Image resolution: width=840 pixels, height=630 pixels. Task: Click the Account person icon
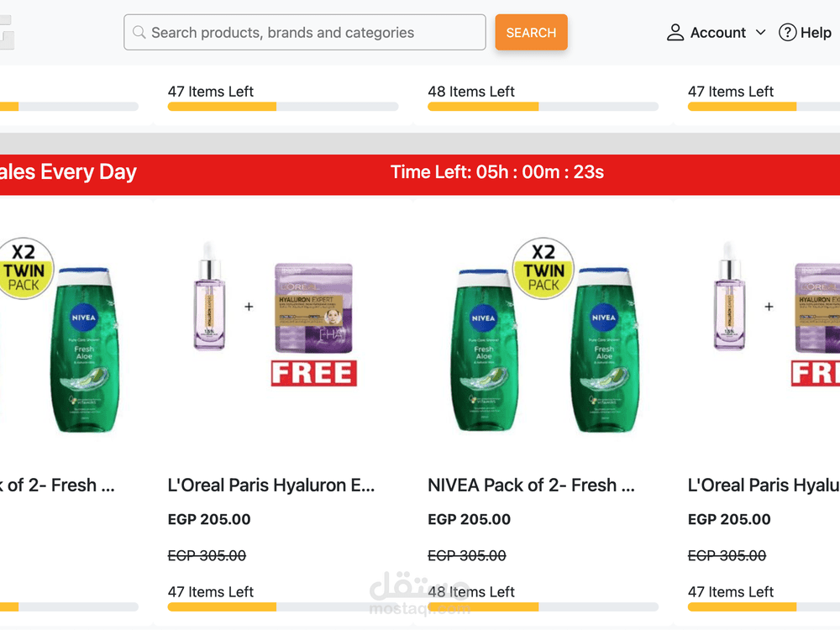click(675, 33)
